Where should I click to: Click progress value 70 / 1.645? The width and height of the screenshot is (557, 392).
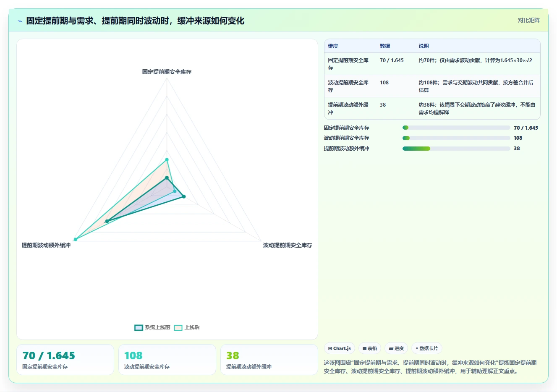point(526,128)
